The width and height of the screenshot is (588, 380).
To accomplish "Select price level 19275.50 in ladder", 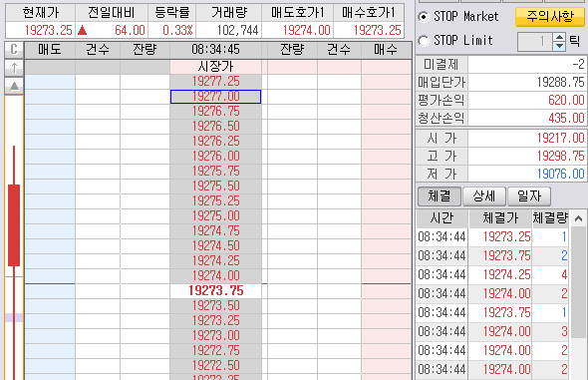I will point(215,187).
